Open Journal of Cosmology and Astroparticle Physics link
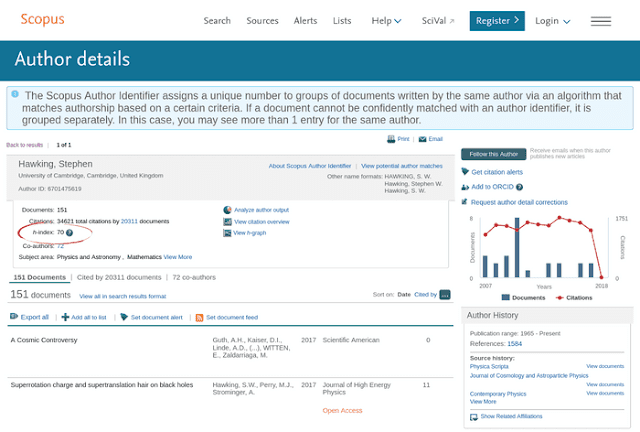This screenshot has width=640, height=432. point(529,375)
